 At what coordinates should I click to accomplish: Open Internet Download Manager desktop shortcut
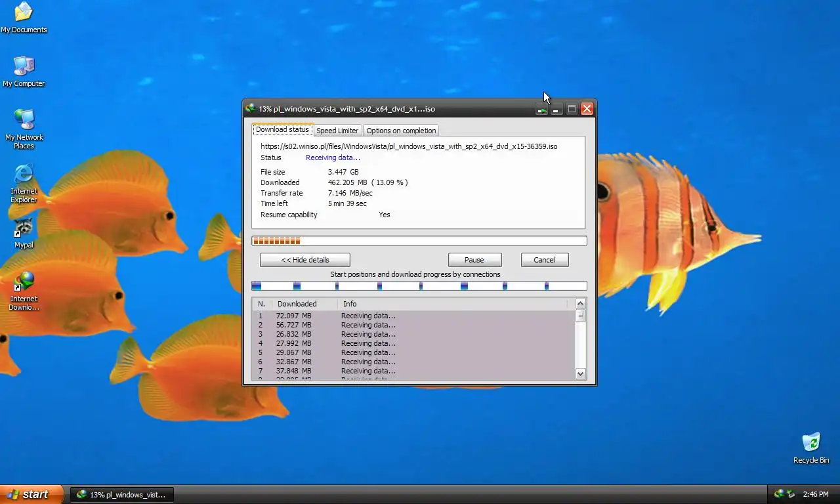(x=24, y=291)
